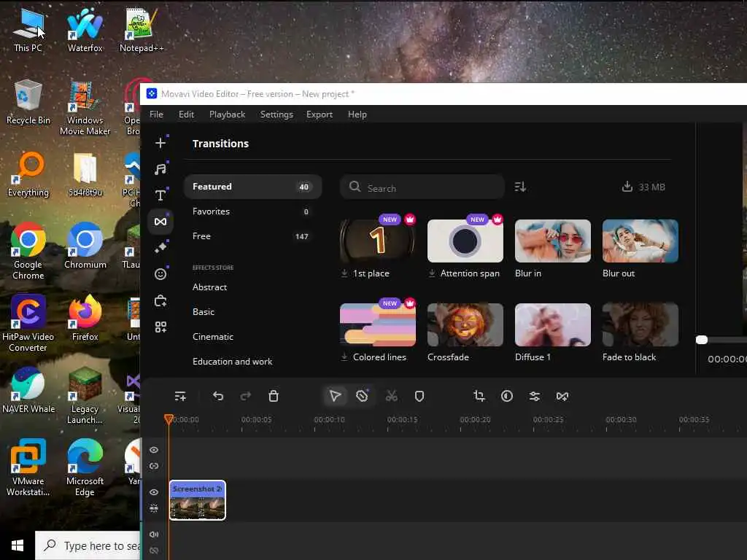747x560 pixels.
Task: Undo the last action
Action: (218, 396)
